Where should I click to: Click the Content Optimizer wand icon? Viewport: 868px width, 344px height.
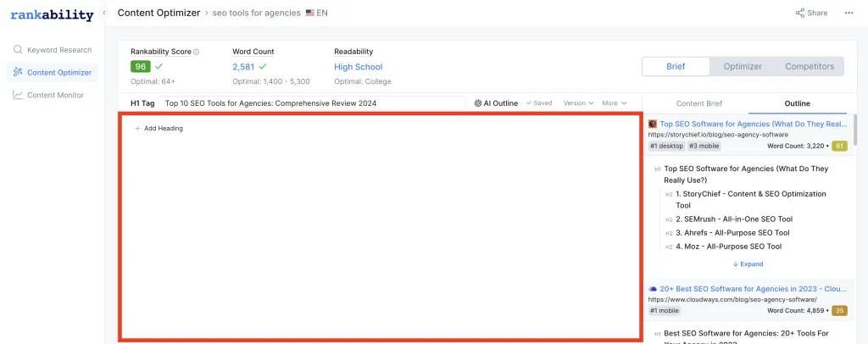(18, 73)
